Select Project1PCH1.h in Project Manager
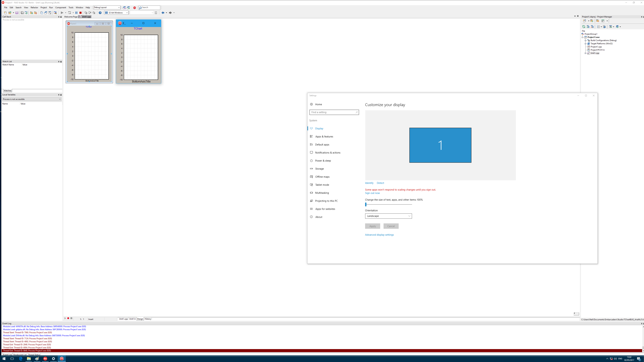 pyautogui.click(x=598, y=50)
